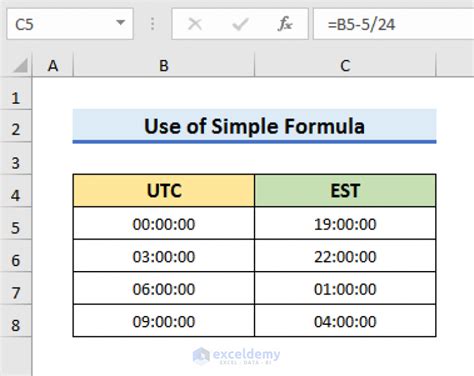The image size is (474, 376).
Task: Open the Name Box dropdown arrow
Action: point(120,23)
